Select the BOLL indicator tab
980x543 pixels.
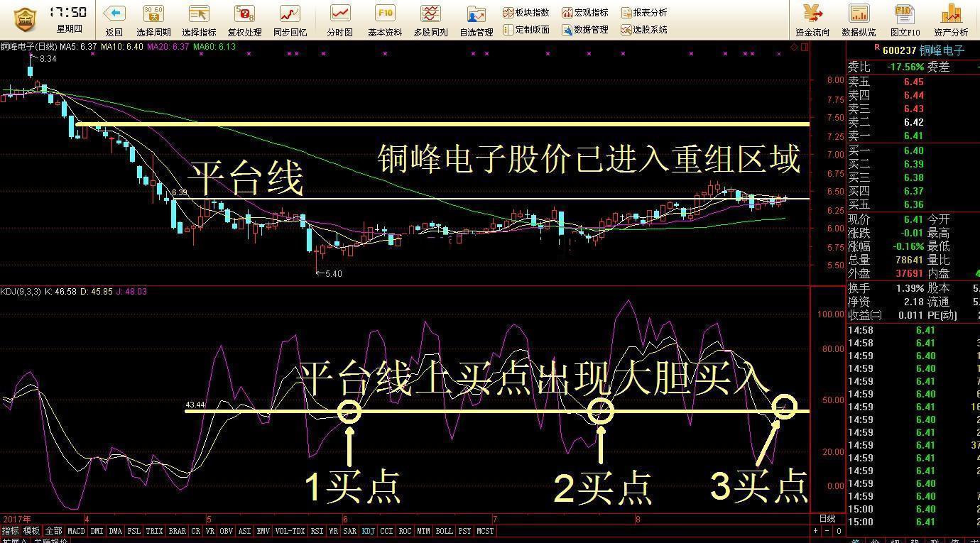click(444, 531)
